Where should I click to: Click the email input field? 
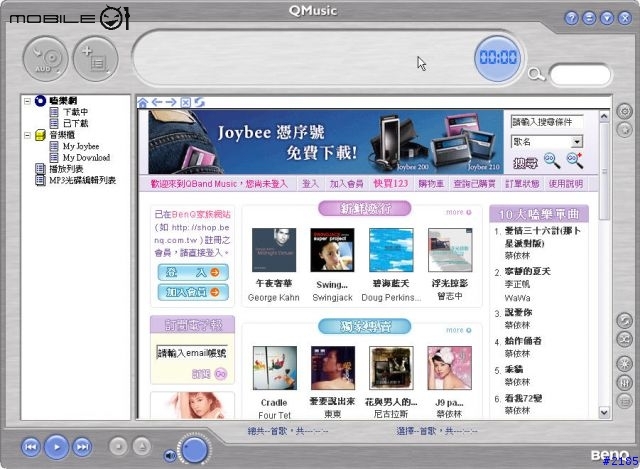tap(191, 353)
